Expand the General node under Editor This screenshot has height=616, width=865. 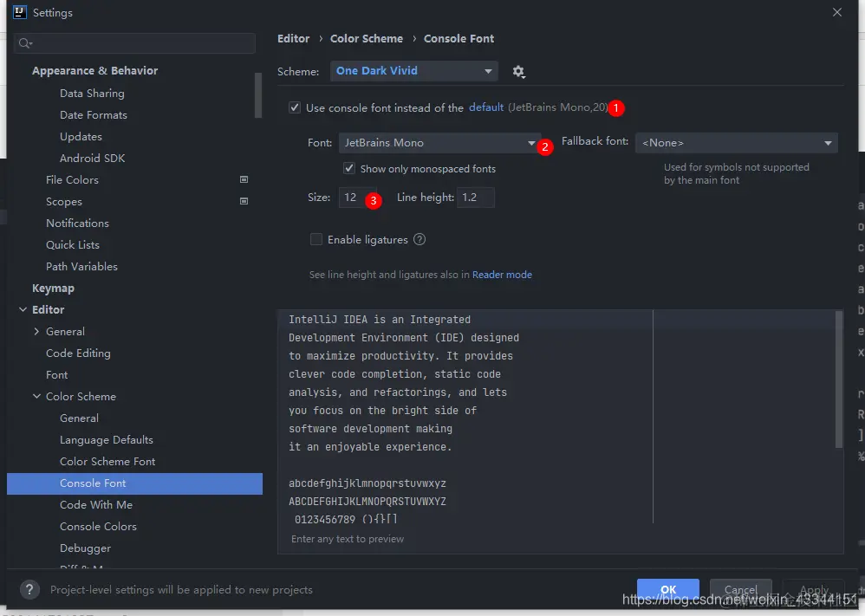36,332
